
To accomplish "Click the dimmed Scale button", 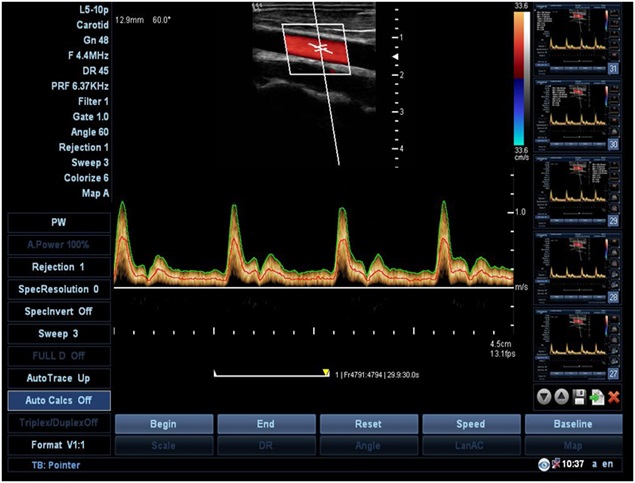I will pos(164,445).
